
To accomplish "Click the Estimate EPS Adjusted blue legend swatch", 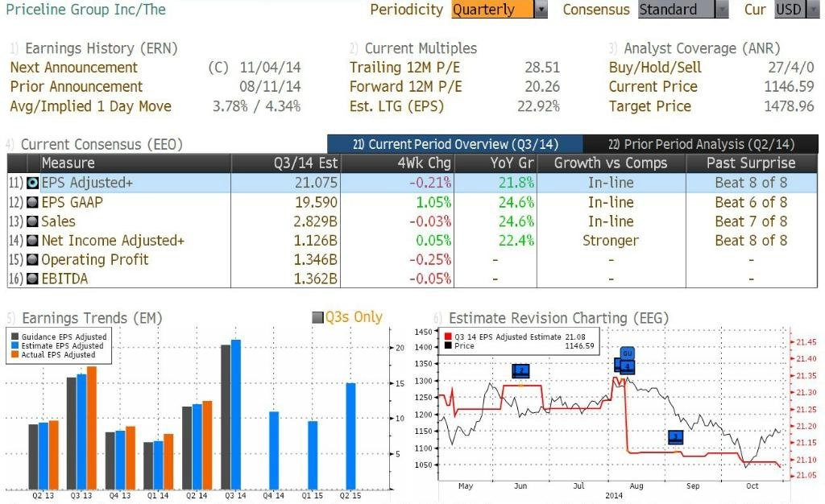I will (15, 346).
